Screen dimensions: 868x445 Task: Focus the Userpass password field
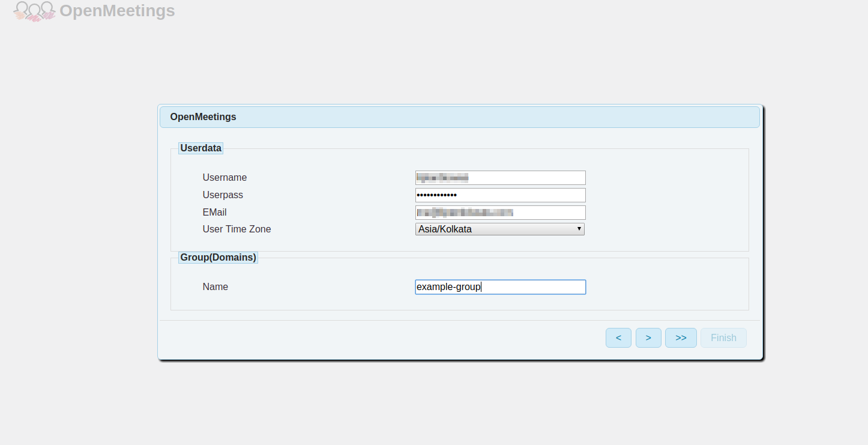click(x=500, y=195)
